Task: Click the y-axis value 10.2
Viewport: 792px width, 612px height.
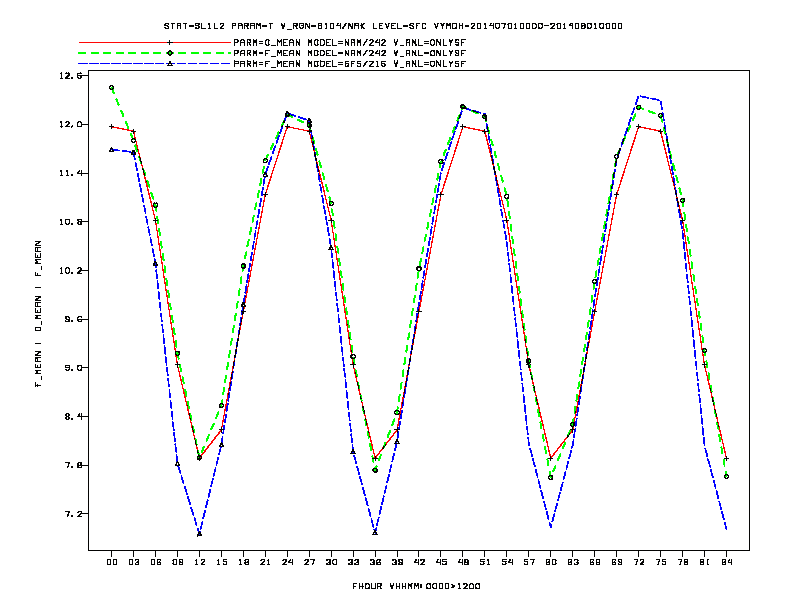Action: pos(70,271)
